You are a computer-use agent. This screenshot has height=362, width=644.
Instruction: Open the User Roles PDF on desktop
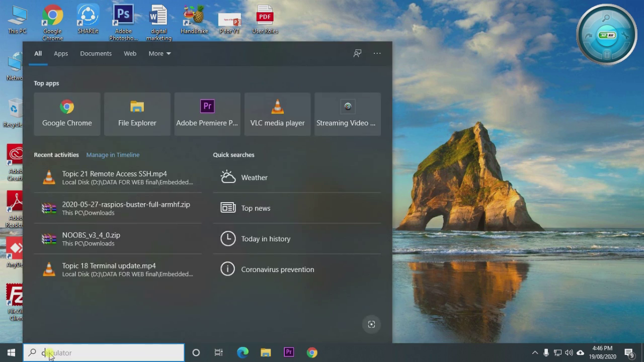click(265, 20)
